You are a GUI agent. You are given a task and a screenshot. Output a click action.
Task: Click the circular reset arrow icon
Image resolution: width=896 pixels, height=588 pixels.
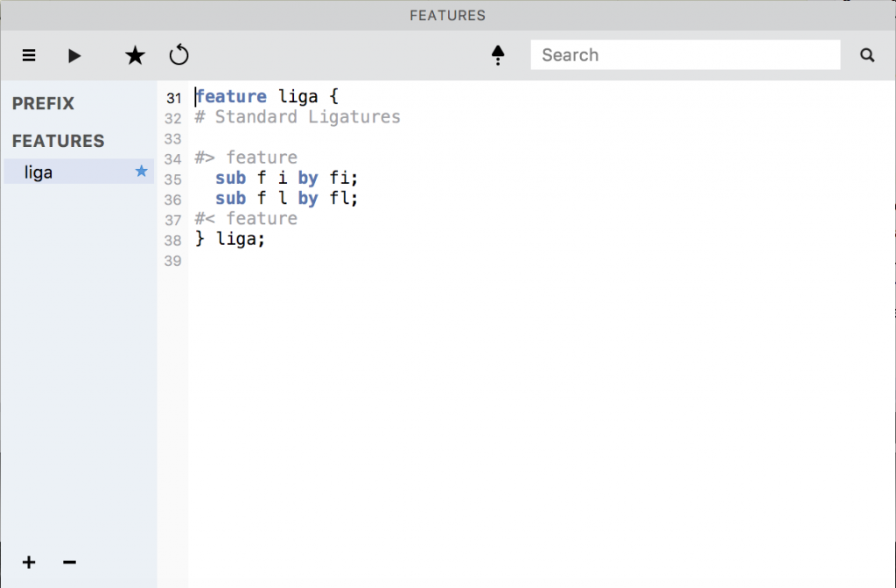point(178,56)
